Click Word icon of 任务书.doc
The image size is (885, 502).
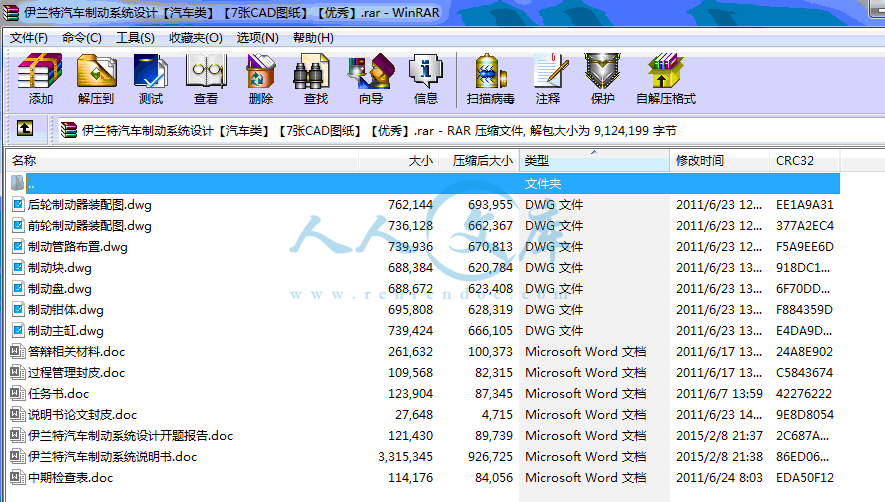point(17,393)
